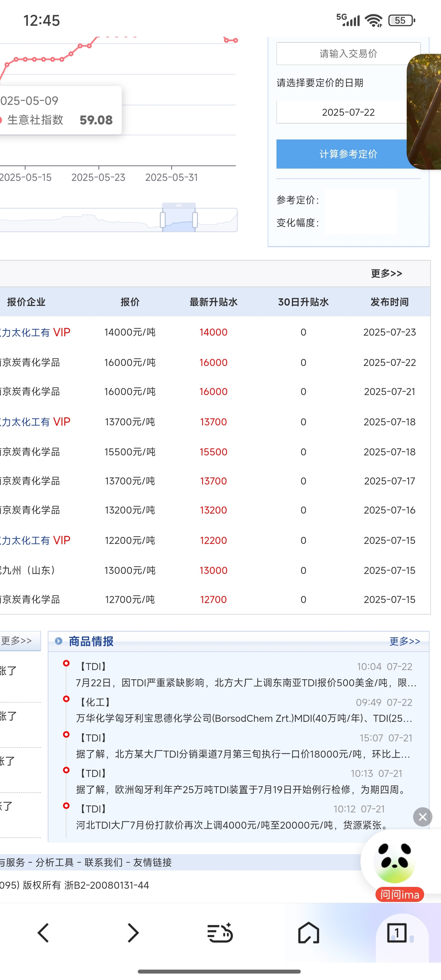Click the 13200元/吨 quote cell
This screenshot has height=980, width=441.
point(130,510)
